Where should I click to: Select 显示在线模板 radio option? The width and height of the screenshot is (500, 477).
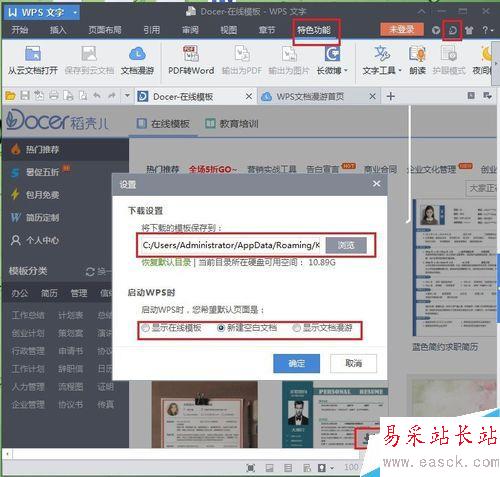pos(145,328)
